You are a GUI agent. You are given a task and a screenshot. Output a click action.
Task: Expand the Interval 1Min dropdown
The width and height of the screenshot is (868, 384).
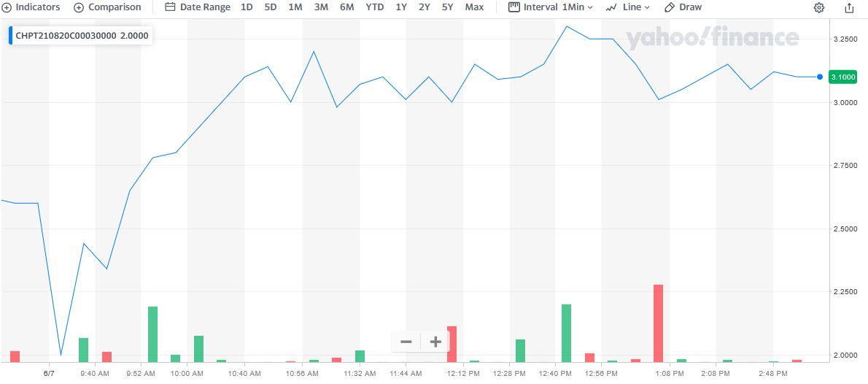coord(551,7)
